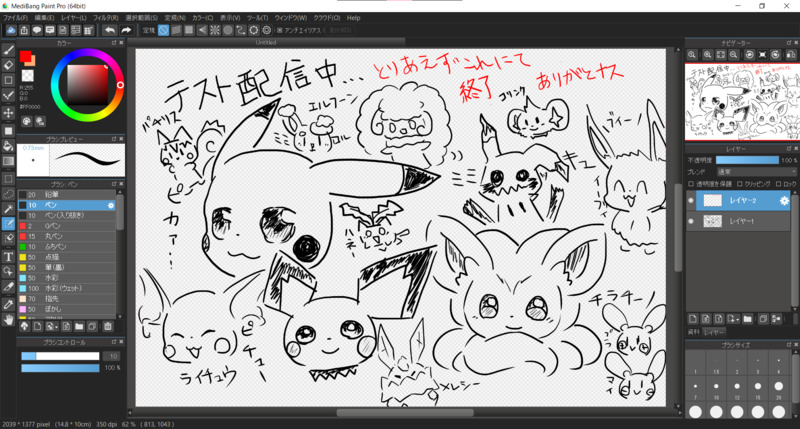Click the Untitled canvas tab
The image size is (800, 429).
click(x=266, y=43)
